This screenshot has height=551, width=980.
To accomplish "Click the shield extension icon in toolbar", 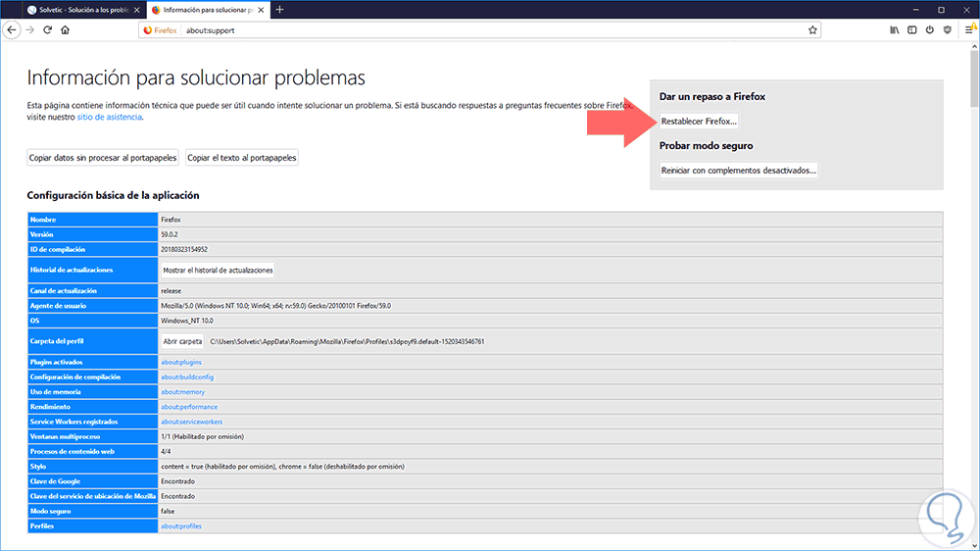I will tap(948, 30).
